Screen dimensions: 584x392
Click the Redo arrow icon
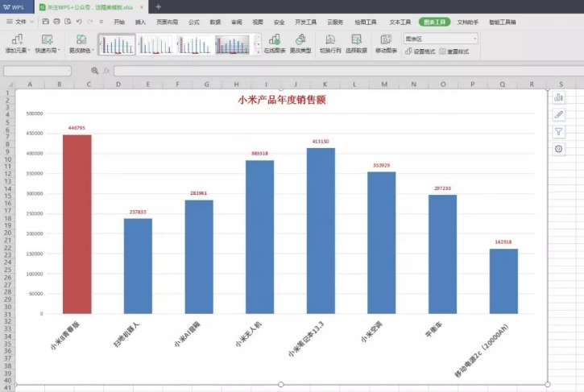[89, 22]
